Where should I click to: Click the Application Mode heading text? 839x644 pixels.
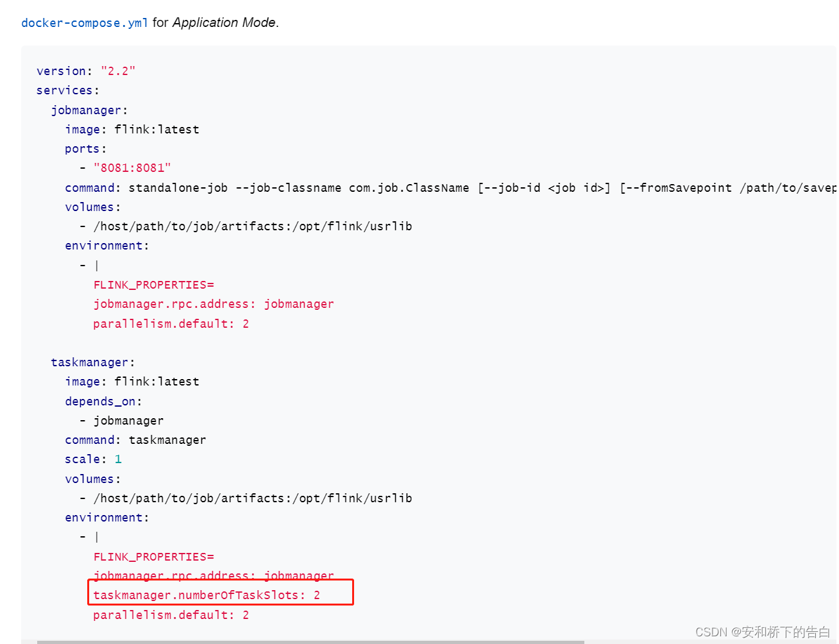(223, 22)
